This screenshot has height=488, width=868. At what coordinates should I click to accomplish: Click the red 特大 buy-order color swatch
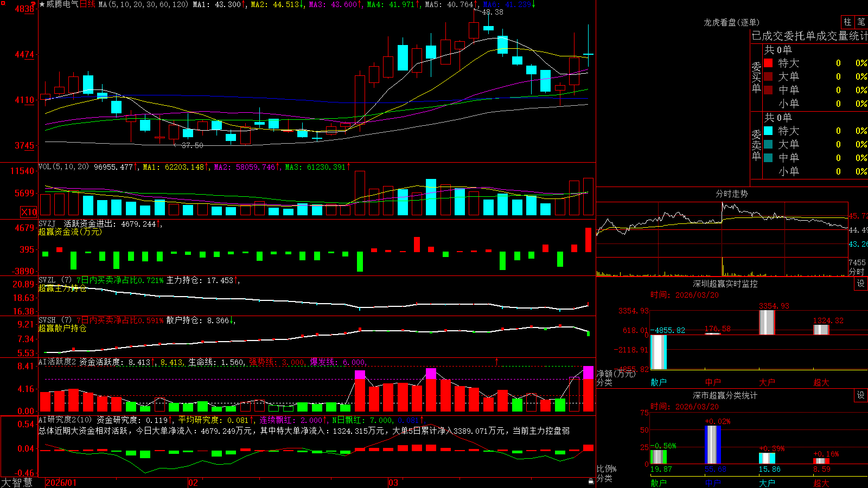(768, 63)
